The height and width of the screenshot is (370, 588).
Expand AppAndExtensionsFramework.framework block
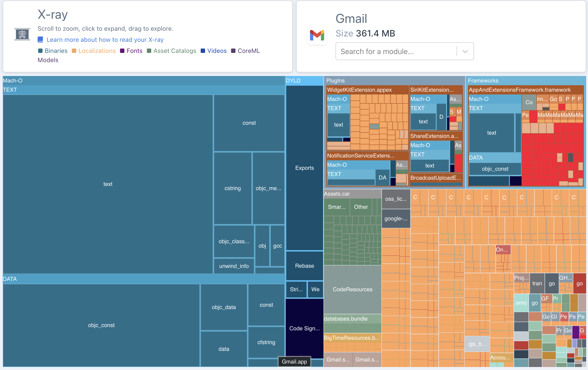(520, 90)
